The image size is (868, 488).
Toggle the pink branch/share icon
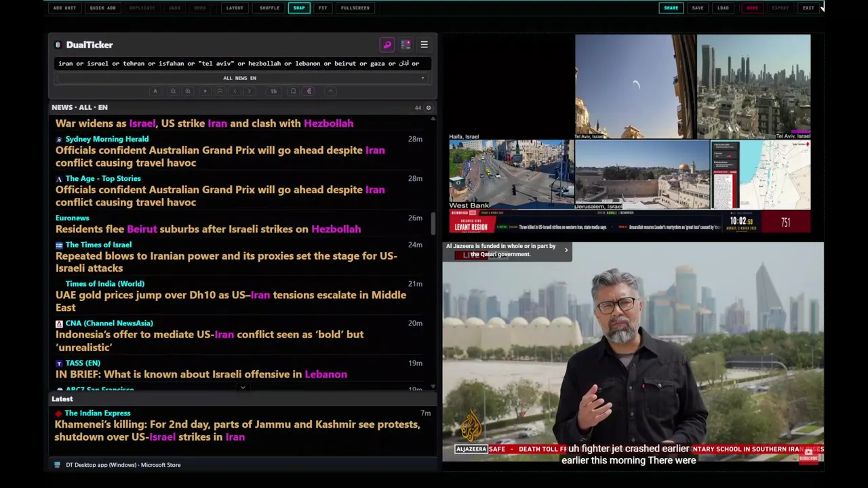309,91
